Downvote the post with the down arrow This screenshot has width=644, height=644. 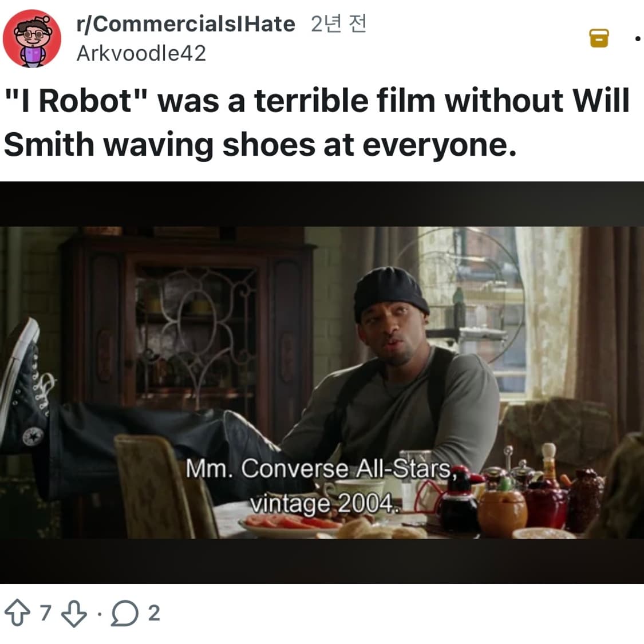(74, 614)
